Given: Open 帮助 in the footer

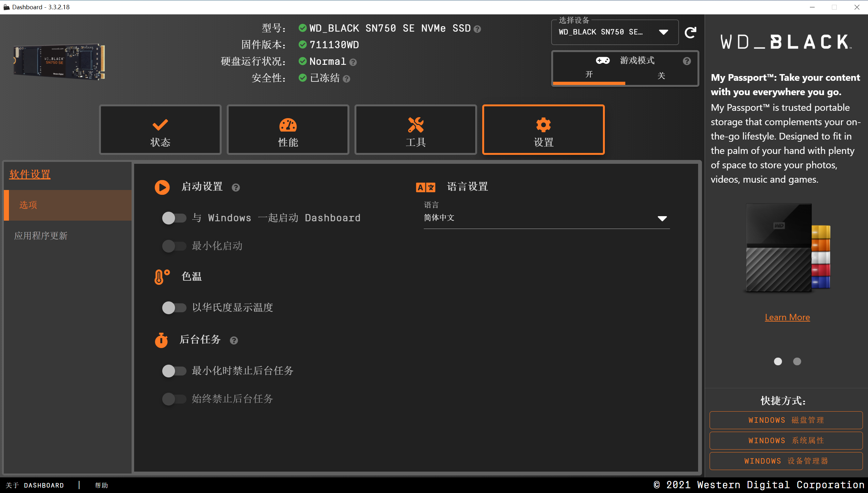Looking at the screenshot, I should [101, 485].
